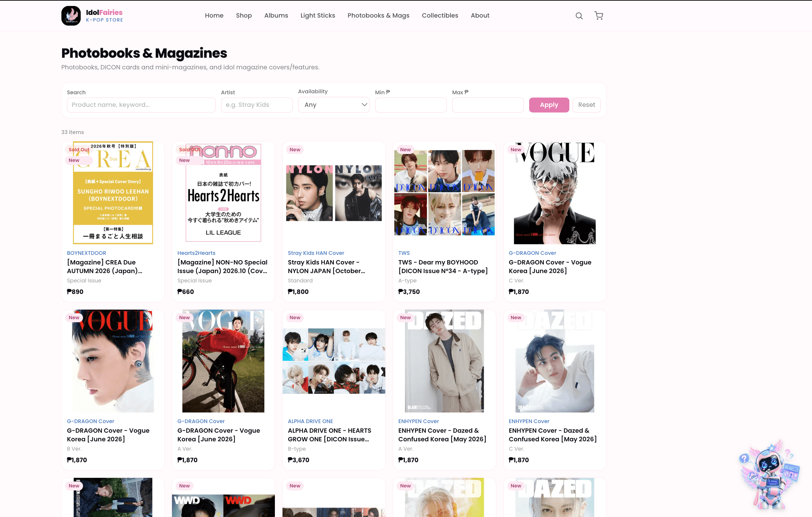Open Photobooks & Mags in navigation
The image size is (812, 517).
(378, 16)
